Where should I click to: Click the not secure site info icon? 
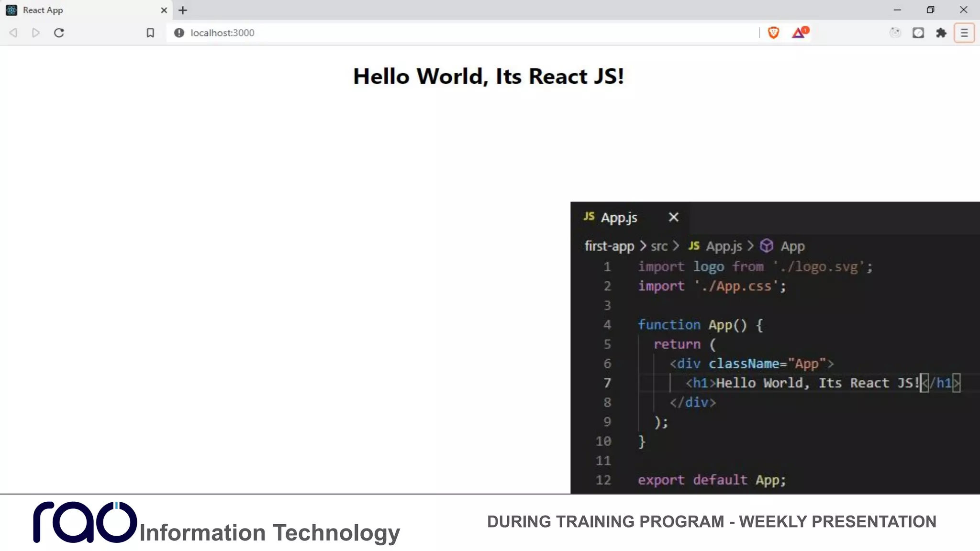(x=179, y=33)
